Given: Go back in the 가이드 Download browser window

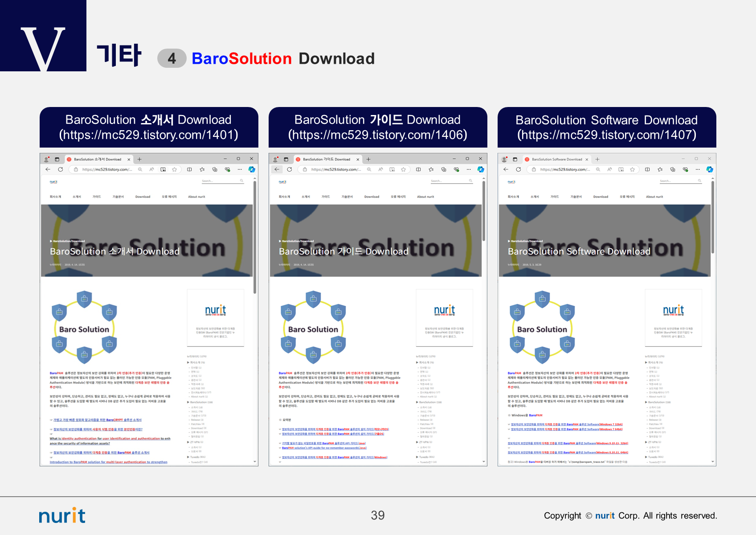Looking at the screenshot, I should click(x=277, y=169).
